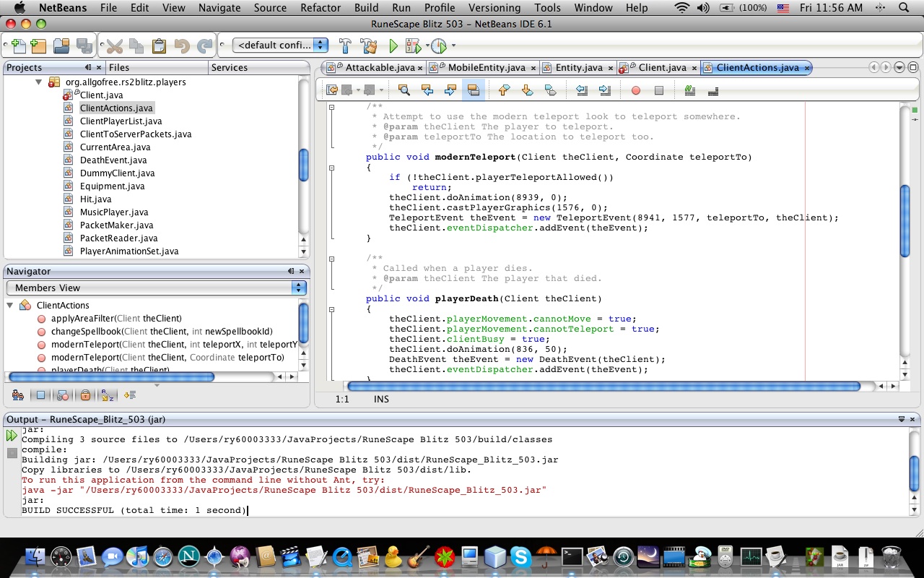The width and height of the screenshot is (924, 578).
Task: Click the Navigator horizontal scrollbar thumb
Action: pyautogui.click(x=111, y=376)
